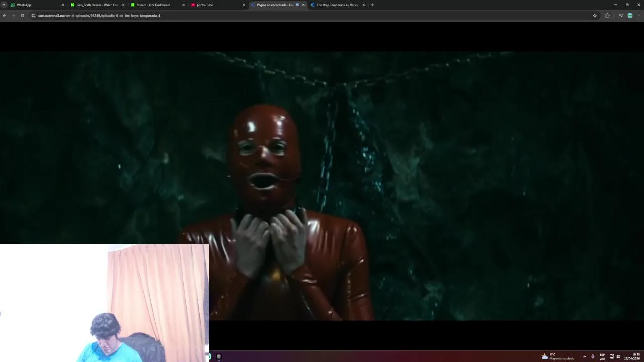Close The Boys Temporada 4 tab

(363, 5)
